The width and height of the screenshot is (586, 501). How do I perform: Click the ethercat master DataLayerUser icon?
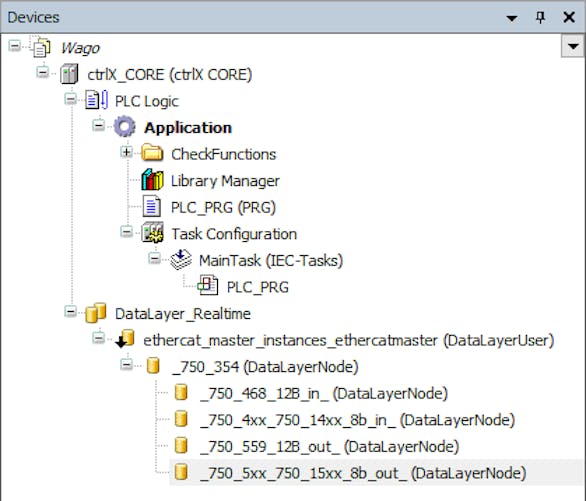tap(125, 338)
